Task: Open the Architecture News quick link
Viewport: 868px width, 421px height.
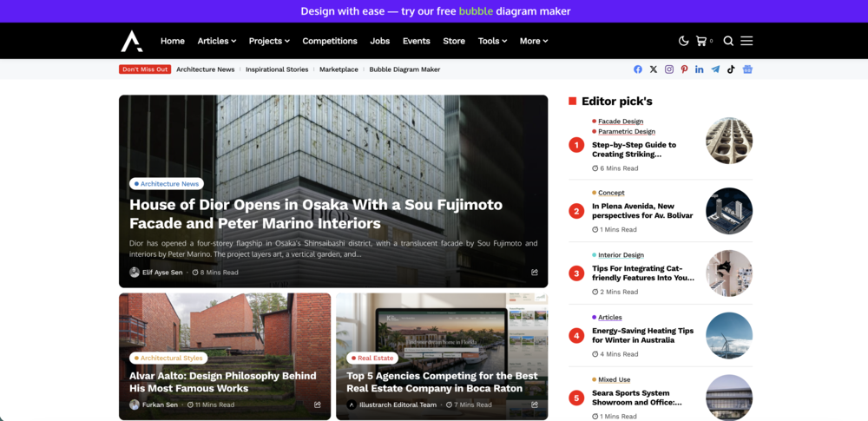Action: [206, 69]
